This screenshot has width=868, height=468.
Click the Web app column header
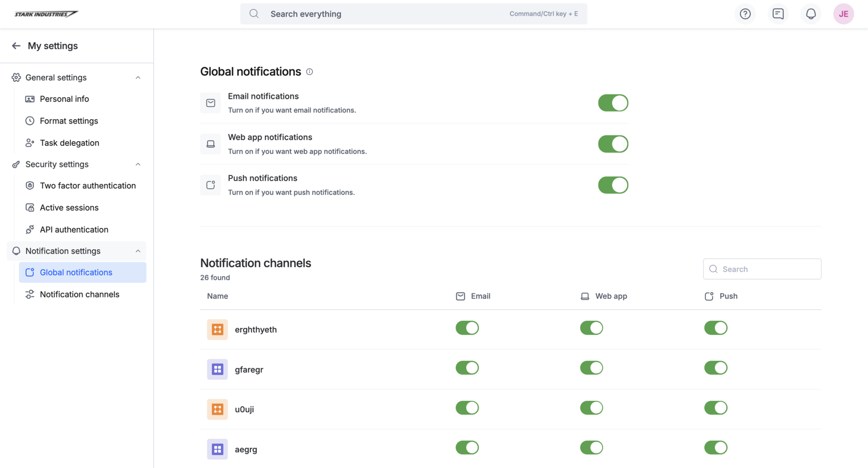tap(604, 296)
